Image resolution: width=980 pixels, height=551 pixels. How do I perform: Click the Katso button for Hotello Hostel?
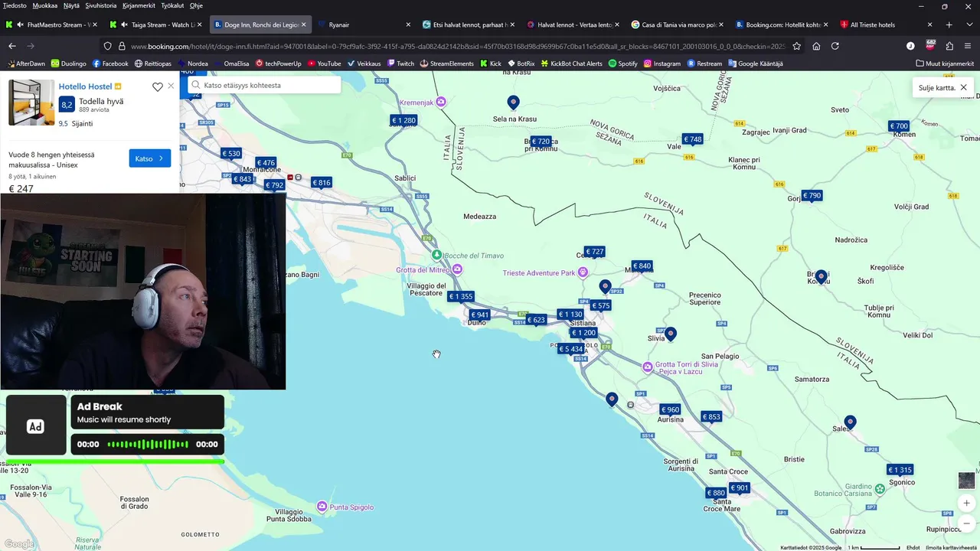(150, 158)
